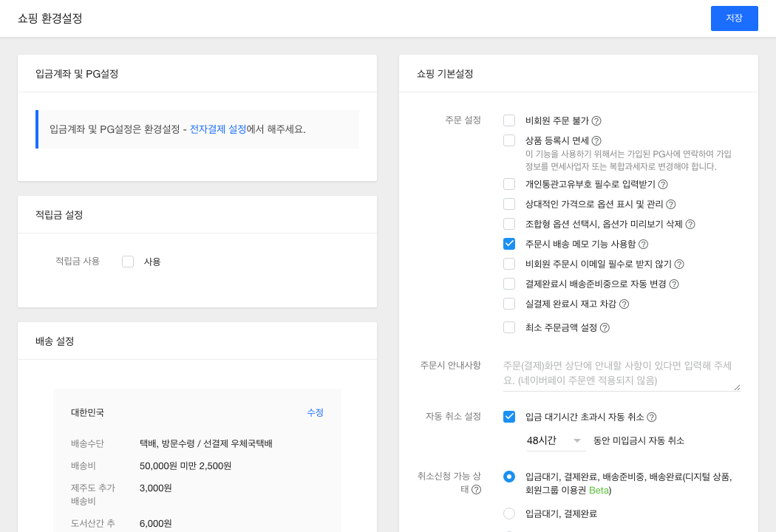Check 결제완료시 배송준비중으로 자동 변경
This screenshot has width=776, height=532.
coord(509,284)
